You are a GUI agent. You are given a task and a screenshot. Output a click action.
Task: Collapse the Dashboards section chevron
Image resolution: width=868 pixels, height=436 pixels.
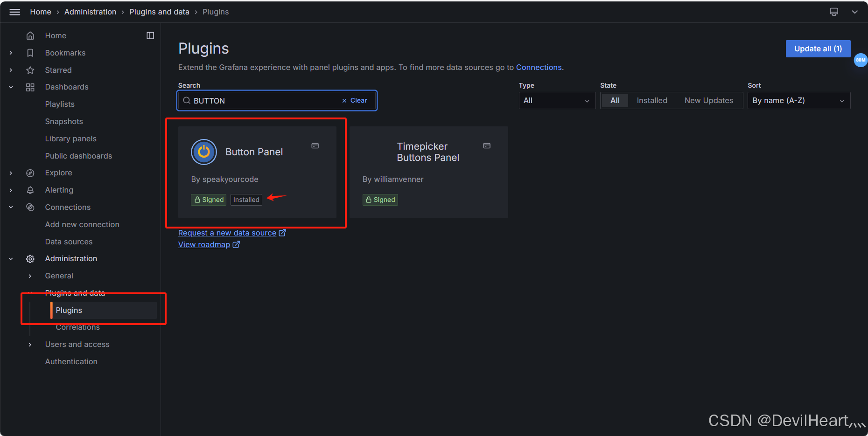coord(11,87)
